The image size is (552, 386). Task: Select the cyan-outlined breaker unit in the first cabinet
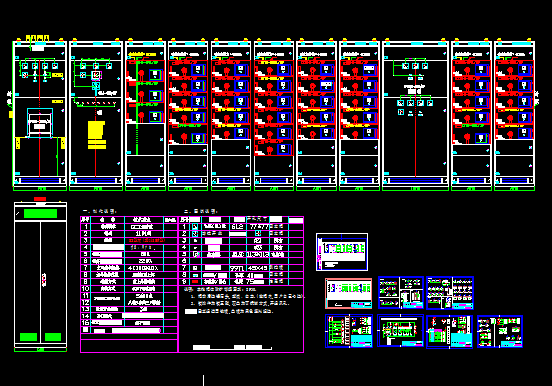(x=40, y=123)
